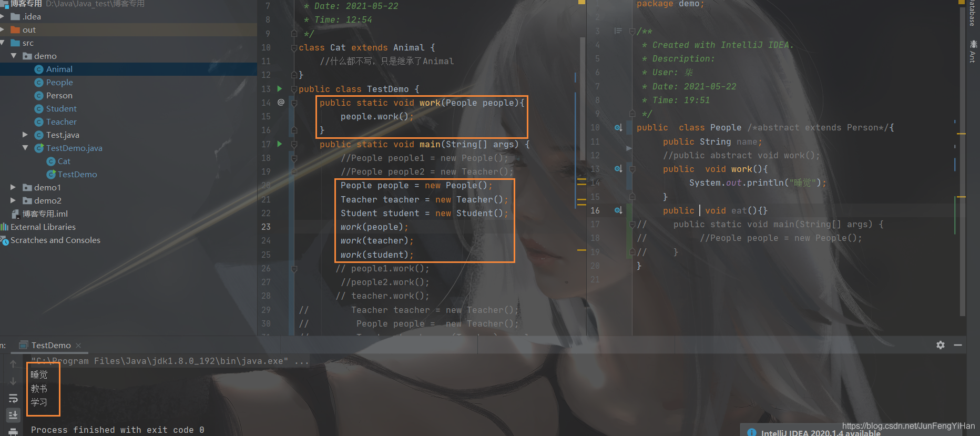Open Run panel settings gear
Image resolution: width=980 pixels, height=436 pixels.
click(941, 345)
